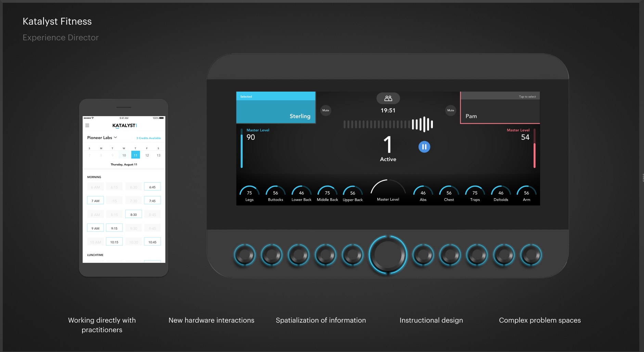Expand the Pioneer Labs location dropdown
Image resolution: width=644 pixels, height=352 pixels.
pyautogui.click(x=102, y=138)
